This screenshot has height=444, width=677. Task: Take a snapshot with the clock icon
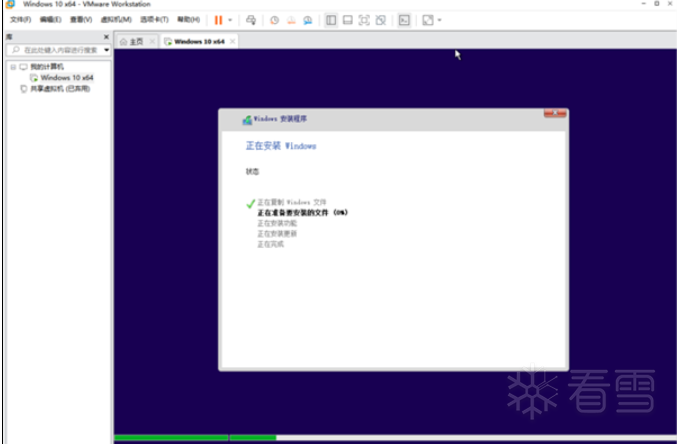coord(274,20)
